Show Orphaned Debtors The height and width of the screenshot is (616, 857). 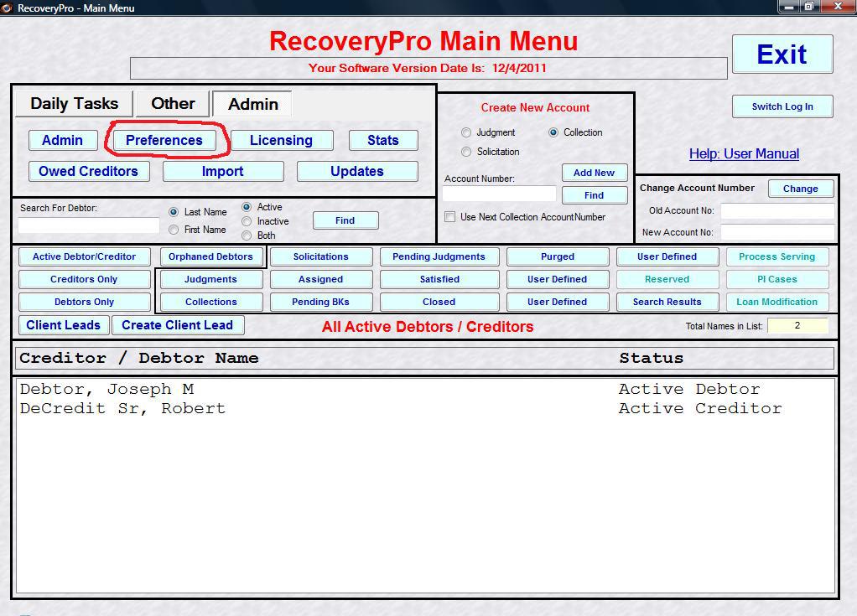coord(211,256)
